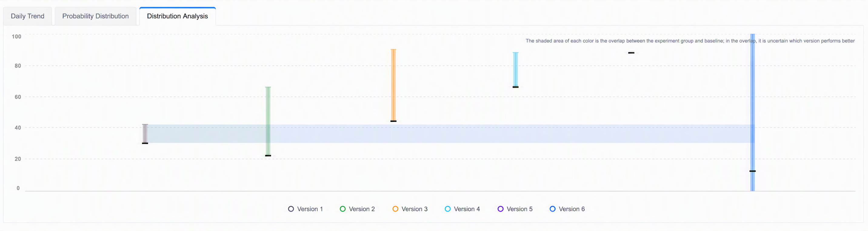Switch to the Daily Trend tab
868x231 pixels.
coord(28,16)
